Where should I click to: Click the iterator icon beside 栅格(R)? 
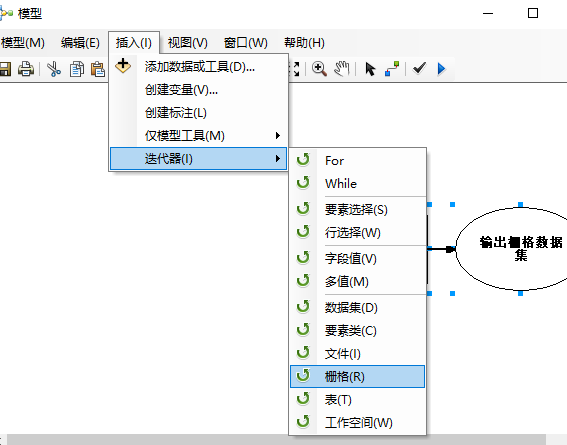(303, 376)
